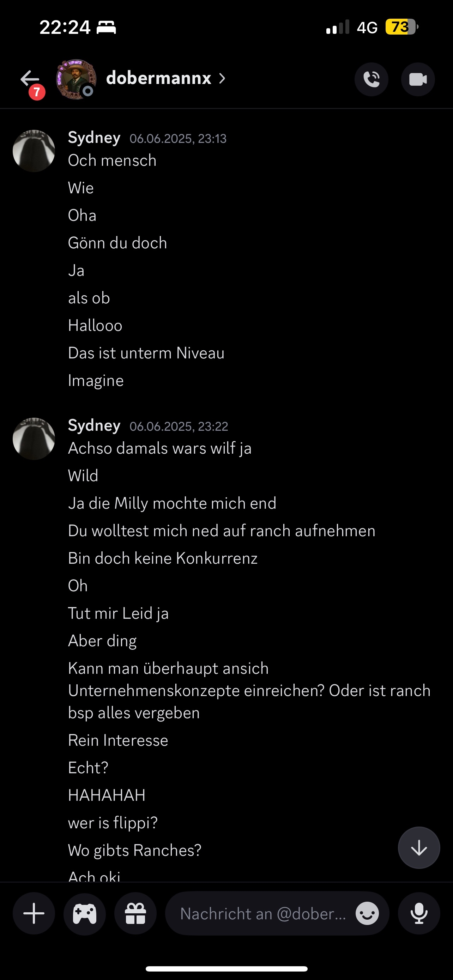Jump to latest messages with down arrow
Screen dimensions: 453x980
[x=419, y=848]
